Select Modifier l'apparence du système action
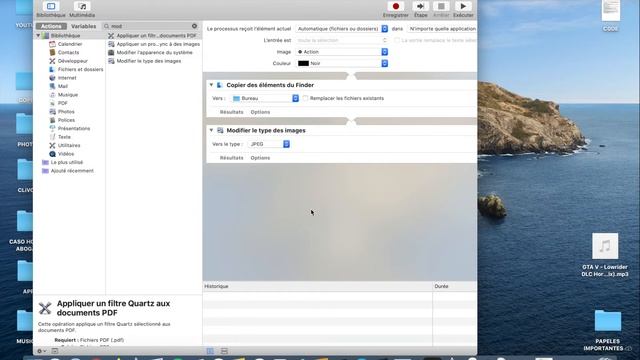This screenshot has height=360, width=640. click(154, 53)
